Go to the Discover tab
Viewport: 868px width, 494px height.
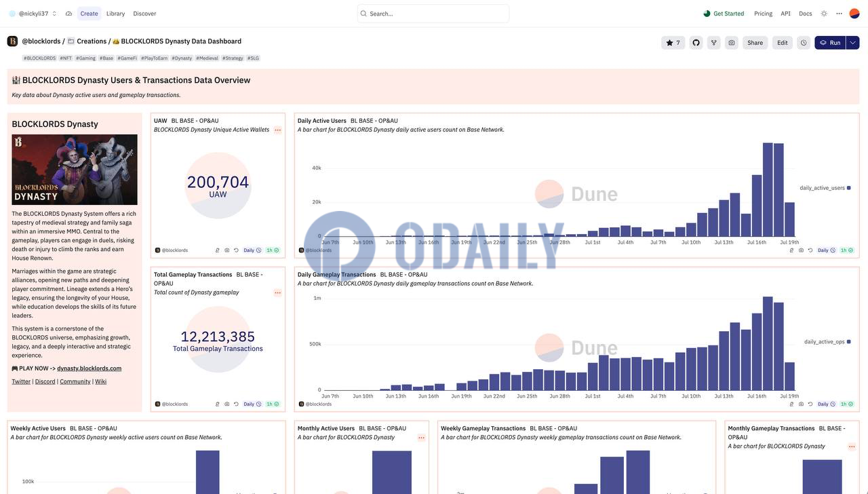pyautogui.click(x=144, y=14)
